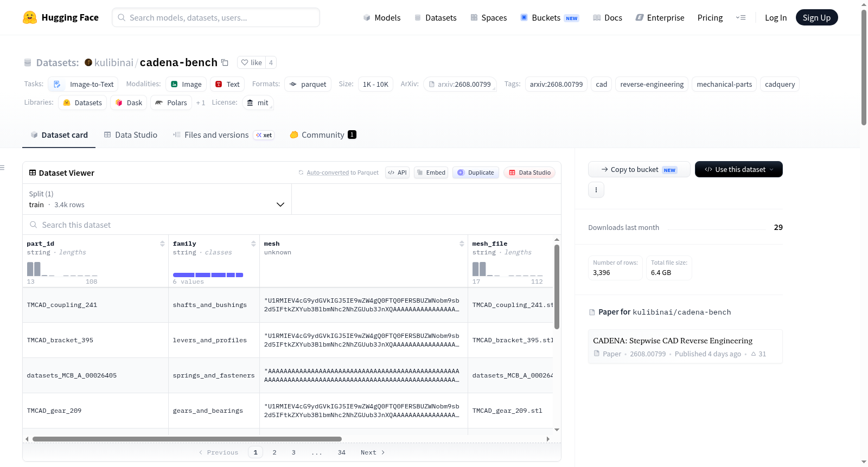The height and width of the screenshot is (467, 868).
Task: Select the gears_and_bearings family cell
Action: coord(214,411)
